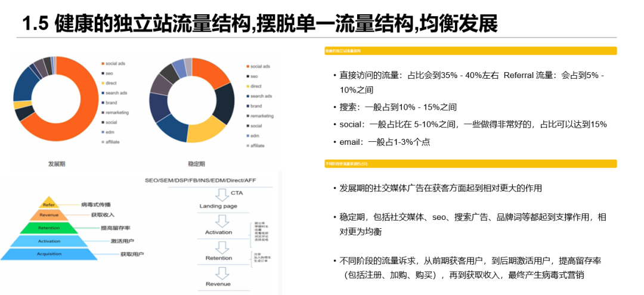Image resolution: width=644 pixels, height=295 pixels.
Task: Click 'search ads' text in the 发展期 chart legend
Action: (116, 93)
